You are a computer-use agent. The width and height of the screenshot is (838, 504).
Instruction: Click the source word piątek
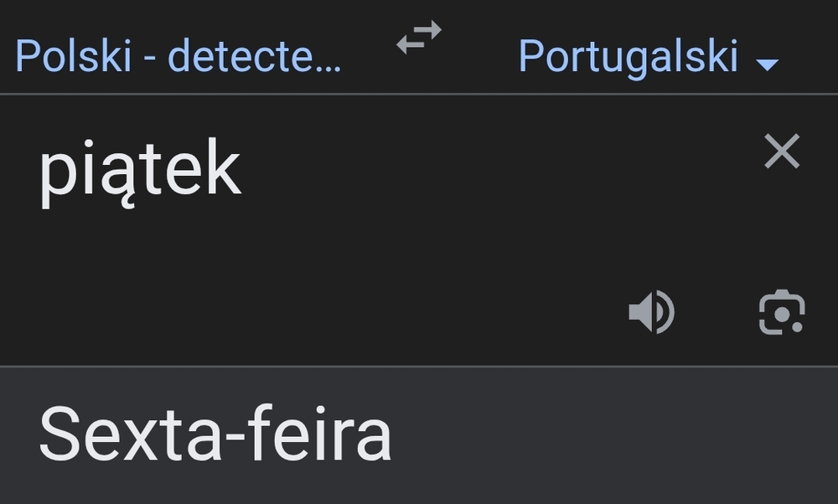[x=140, y=170]
